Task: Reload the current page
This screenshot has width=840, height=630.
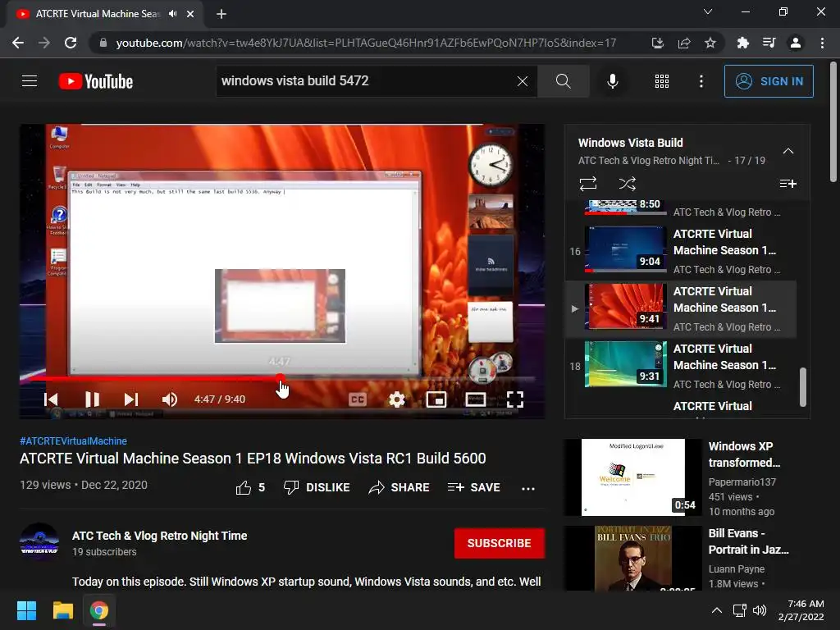Action: (x=71, y=43)
